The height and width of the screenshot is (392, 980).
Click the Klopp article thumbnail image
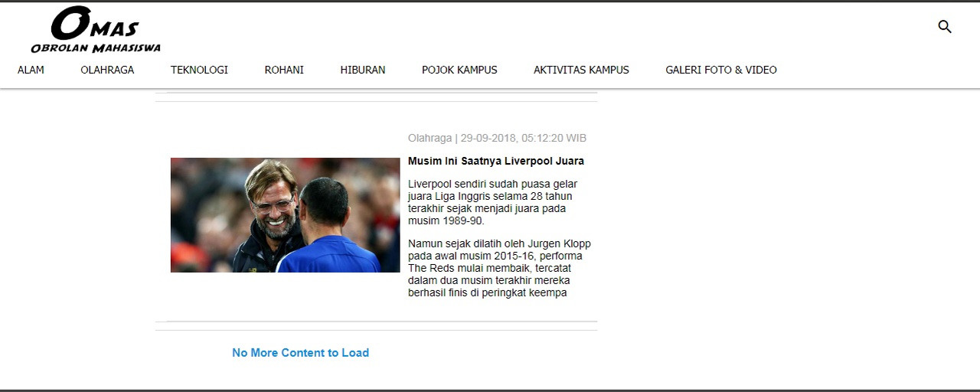(285, 215)
